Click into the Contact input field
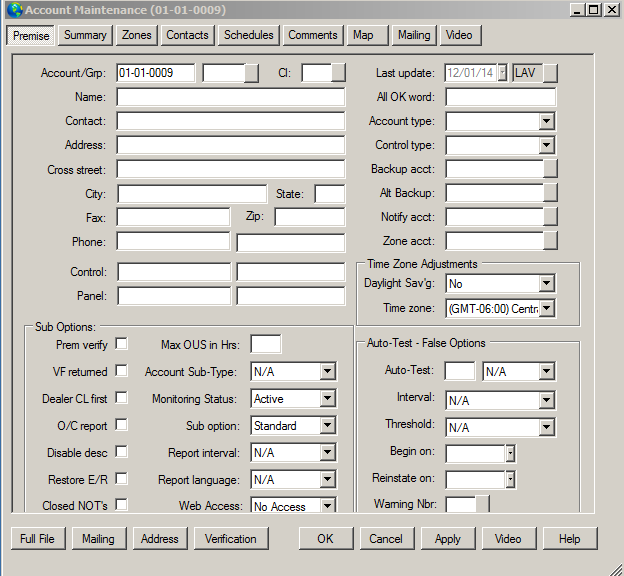624x576 pixels. [x=231, y=121]
